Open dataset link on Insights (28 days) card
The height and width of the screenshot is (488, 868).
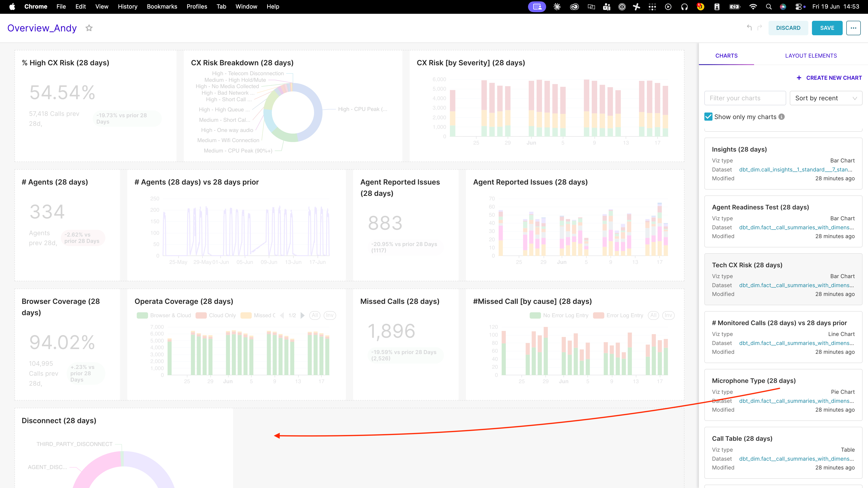796,169
